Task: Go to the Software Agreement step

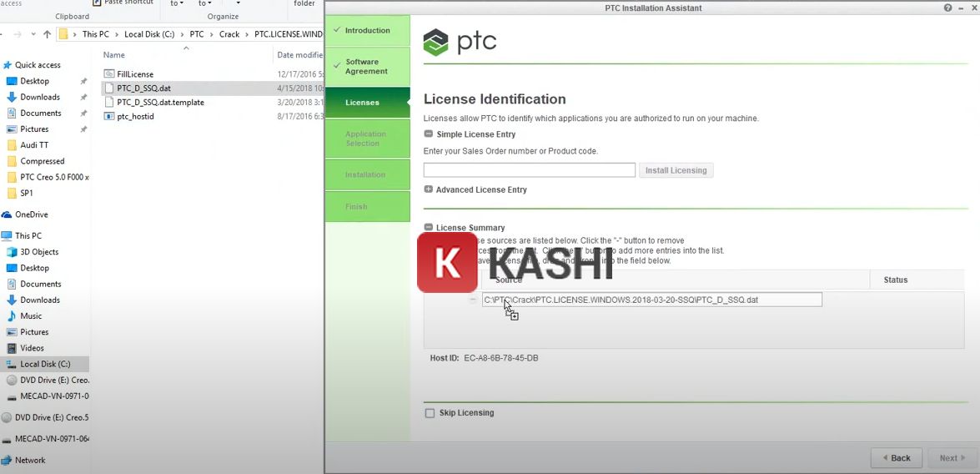Action: point(368,66)
